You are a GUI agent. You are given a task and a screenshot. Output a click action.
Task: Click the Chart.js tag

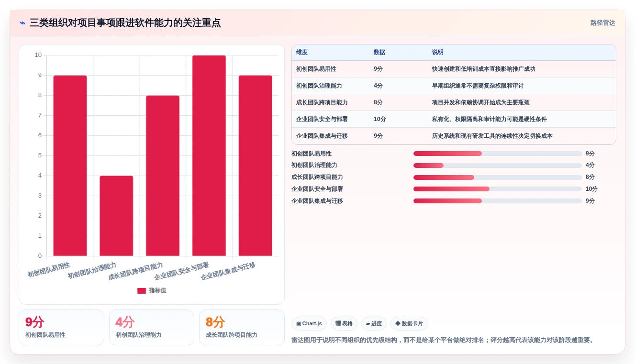click(309, 324)
